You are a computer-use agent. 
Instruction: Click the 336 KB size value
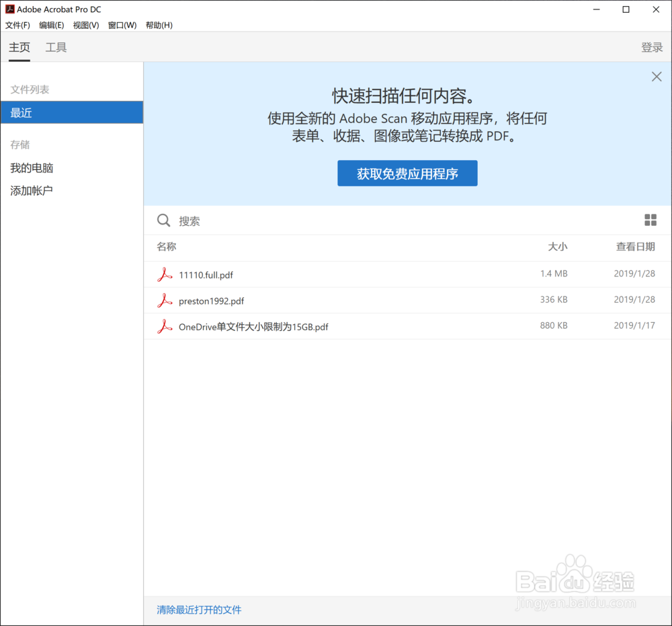[554, 299]
